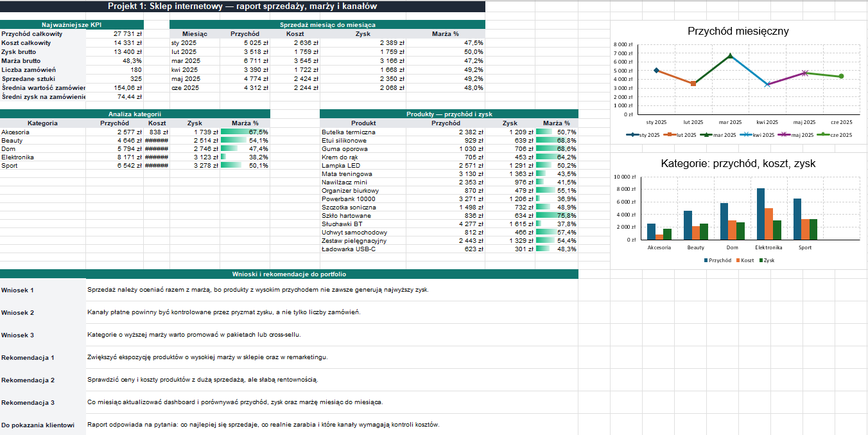
Task: Click the green 'Zysk' legend swatch in bar chart
Action: pos(761,260)
